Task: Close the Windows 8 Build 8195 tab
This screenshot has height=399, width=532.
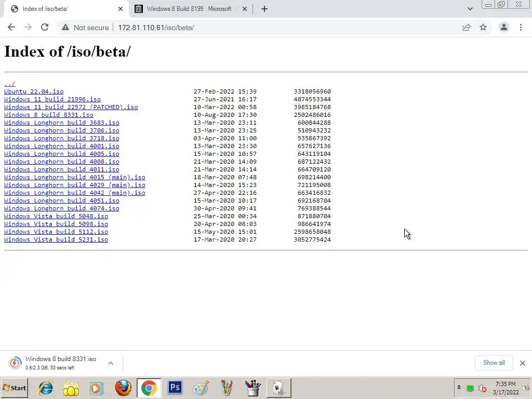Action: [x=245, y=9]
